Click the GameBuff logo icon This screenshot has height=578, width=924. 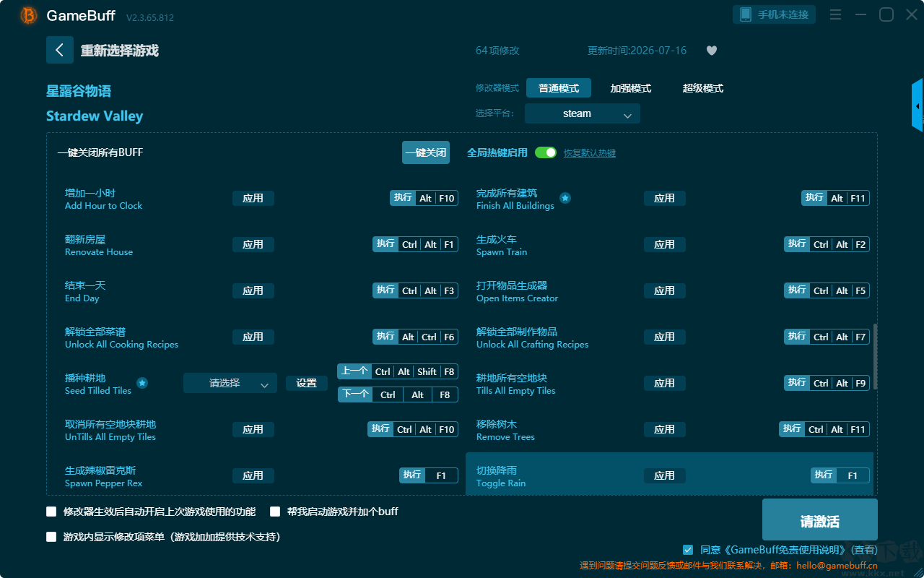coord(29,15)
